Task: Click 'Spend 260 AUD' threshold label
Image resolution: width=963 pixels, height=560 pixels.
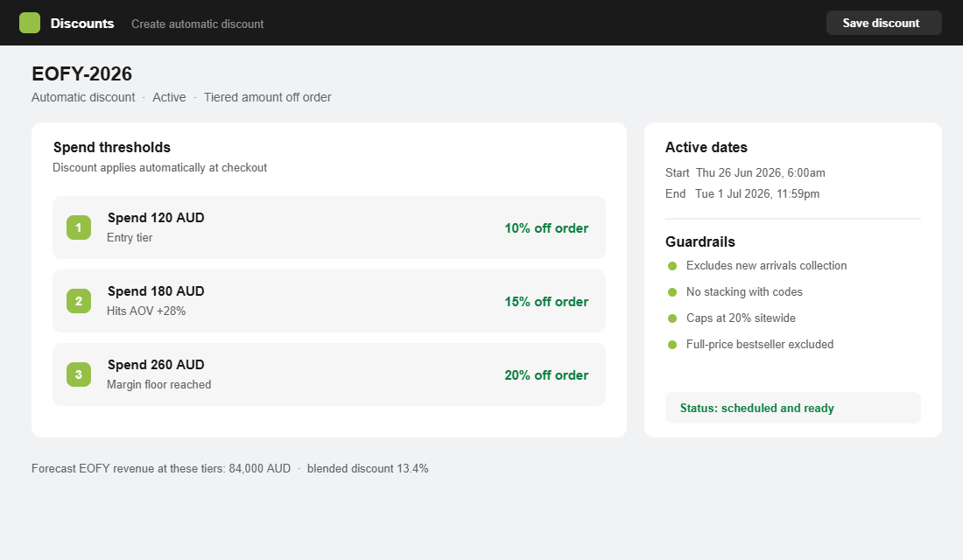Action: point(156,365)
